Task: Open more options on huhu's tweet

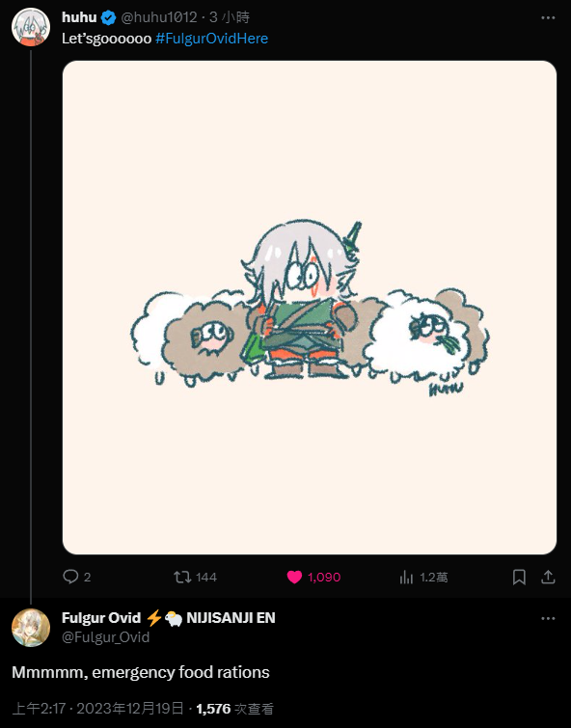Action: (x=548, y=17)
